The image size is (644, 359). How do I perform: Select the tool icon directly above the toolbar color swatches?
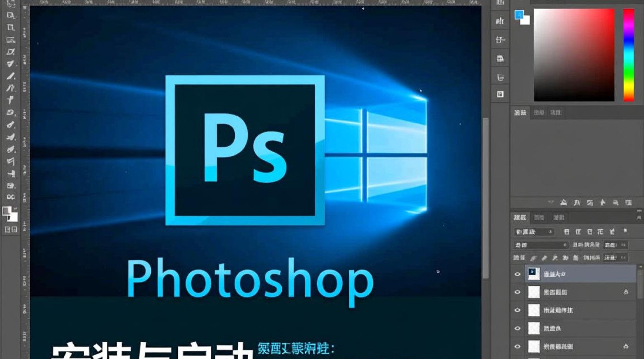click(x=11, y=197)
